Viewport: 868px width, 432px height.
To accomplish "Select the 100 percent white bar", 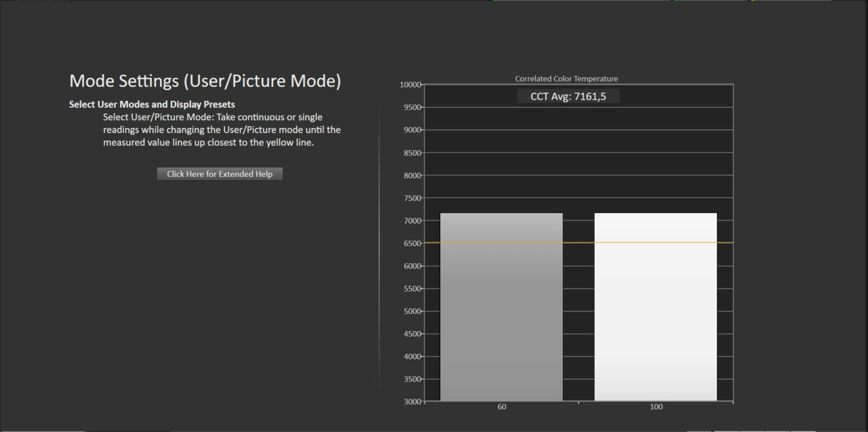I will [655, 307].
